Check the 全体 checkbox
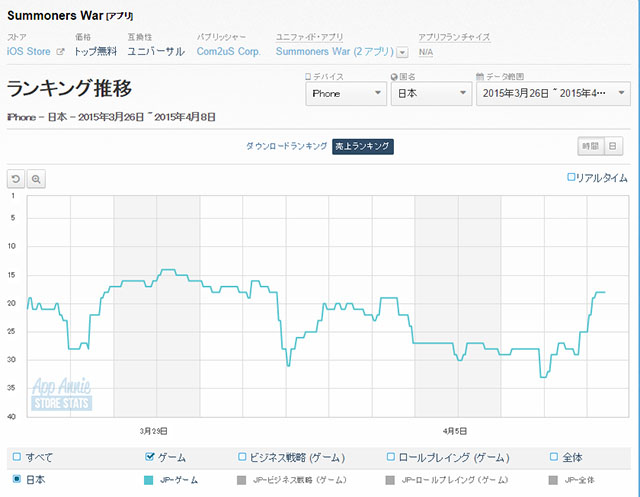The image size is (640, 497). [554, 457]
